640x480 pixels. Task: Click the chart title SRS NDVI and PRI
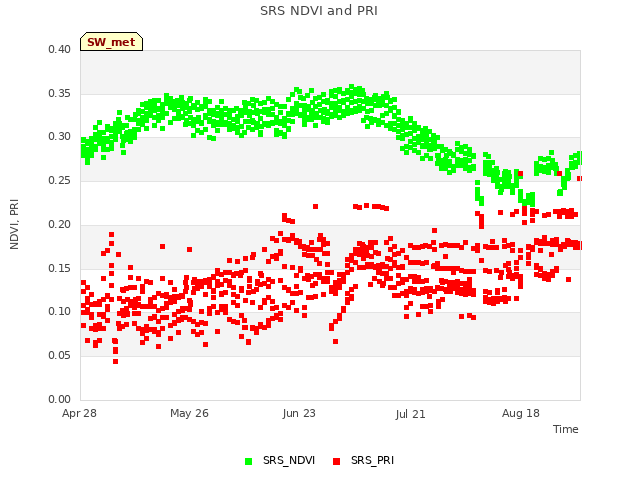coord(319,10)
